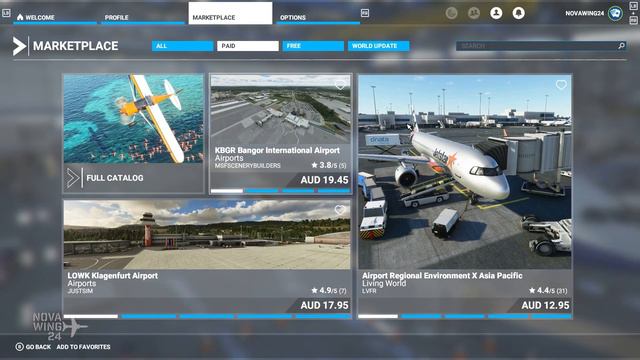
Task: Switch to the PROFILE tab
Action: click(x=143, y=17)
